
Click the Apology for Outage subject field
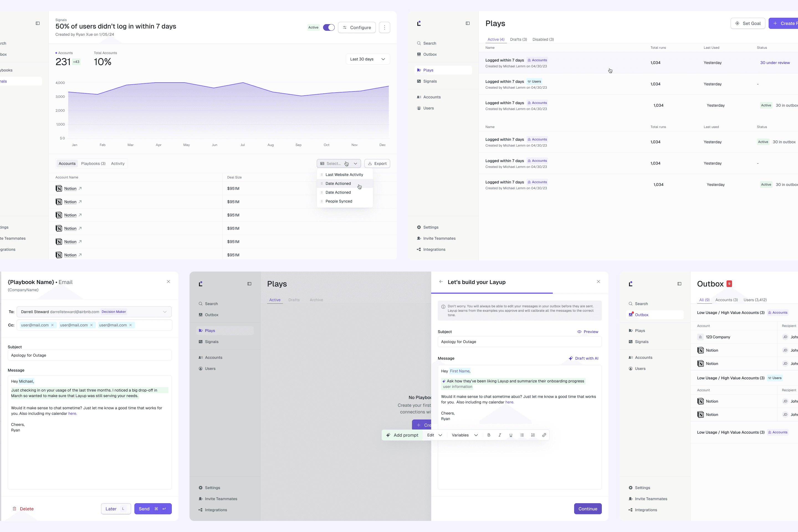point(519,342)
